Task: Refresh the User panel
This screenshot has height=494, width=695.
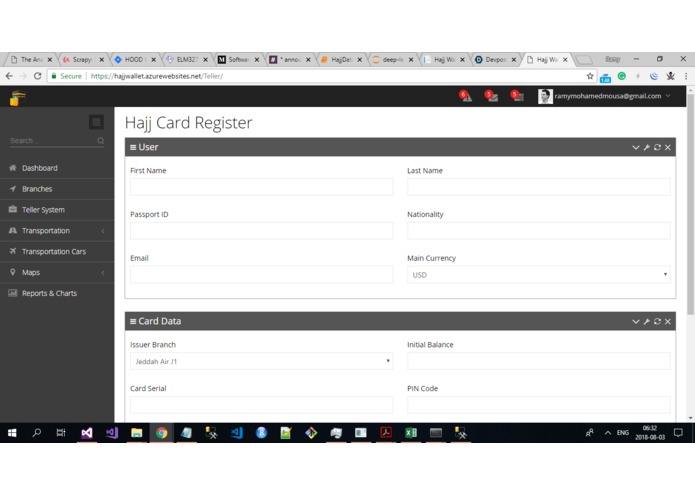Action: click(657, 148)
